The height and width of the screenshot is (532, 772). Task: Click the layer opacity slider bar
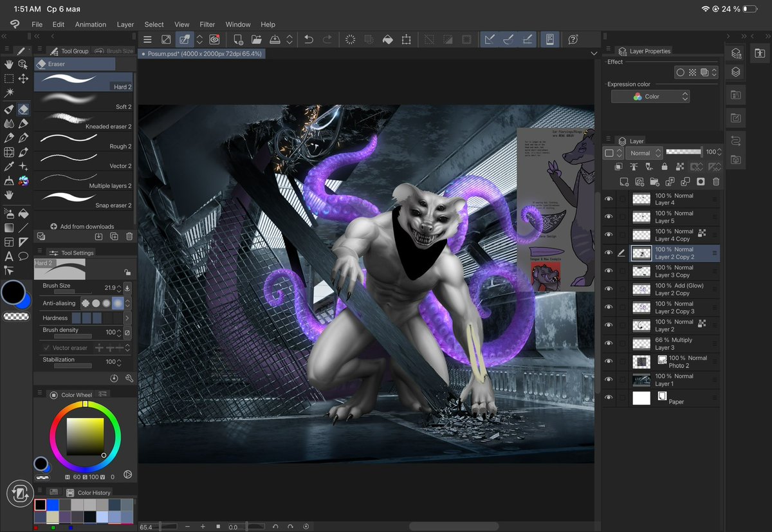[684, 152]
